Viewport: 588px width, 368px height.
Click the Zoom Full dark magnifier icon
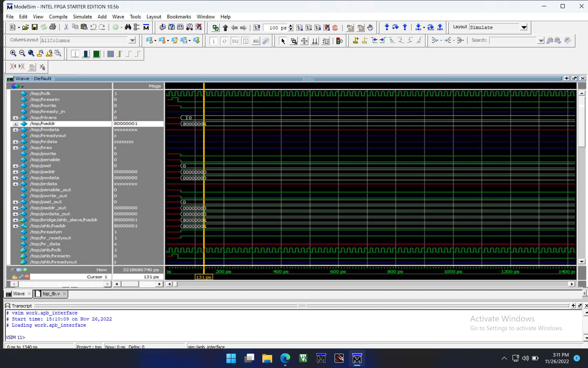click(x=31, y=53)
